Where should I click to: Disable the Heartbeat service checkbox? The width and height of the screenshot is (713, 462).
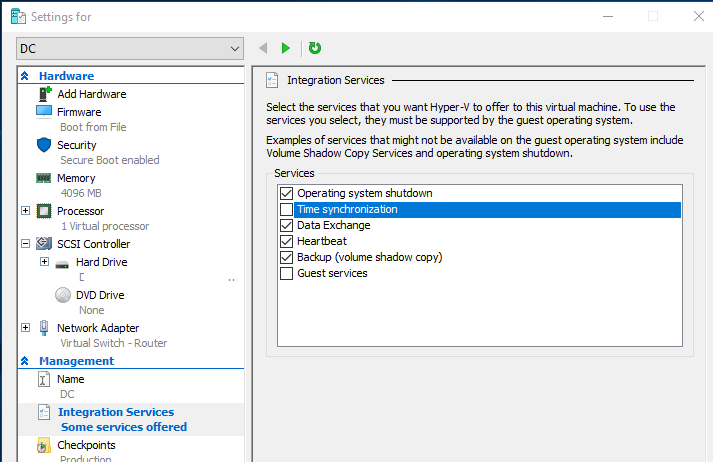tap(286, 241)
